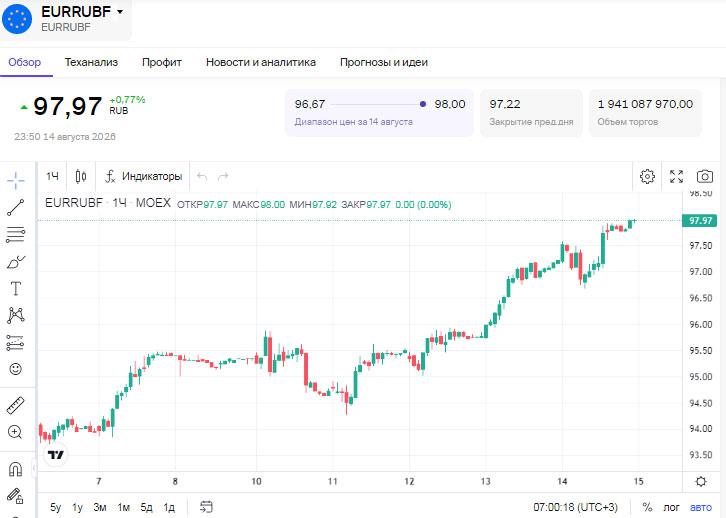The width and height of the screenshot is (726, 518).
Task: Click the 1 941 087 970.00 trading volume
Action: [645, 104]
